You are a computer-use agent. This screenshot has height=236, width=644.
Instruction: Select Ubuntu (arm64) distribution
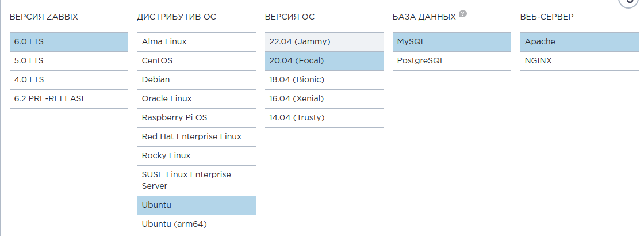pyautogui.click(x=197, y=224)
